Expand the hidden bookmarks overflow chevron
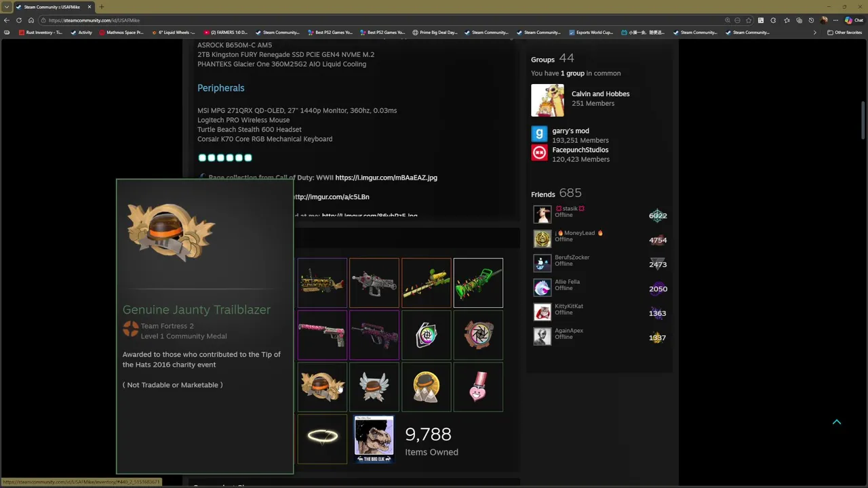Viewport: 868px width, 488px height. pyautogui.click(x=815, y=33)
